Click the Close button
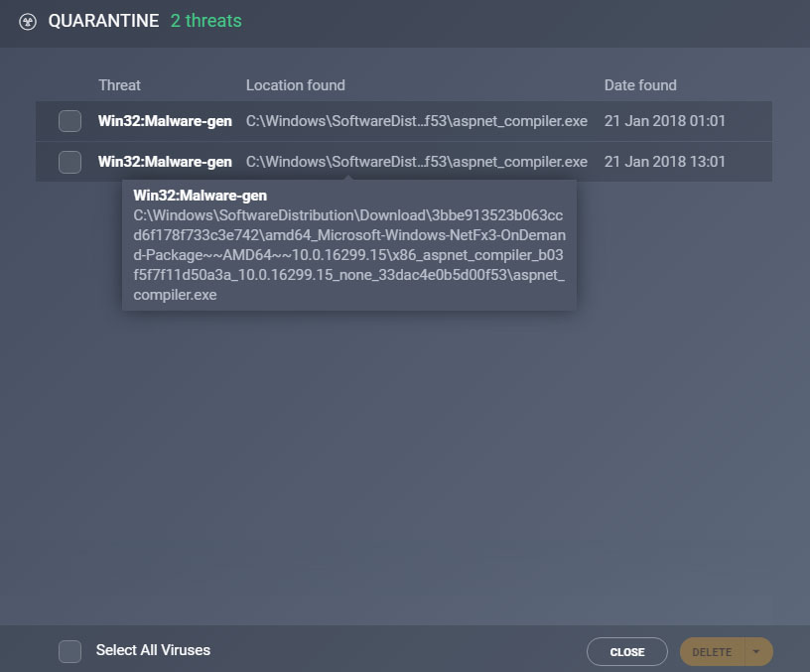The height and width of the screenshot is (672, 810). click(627, 652)
